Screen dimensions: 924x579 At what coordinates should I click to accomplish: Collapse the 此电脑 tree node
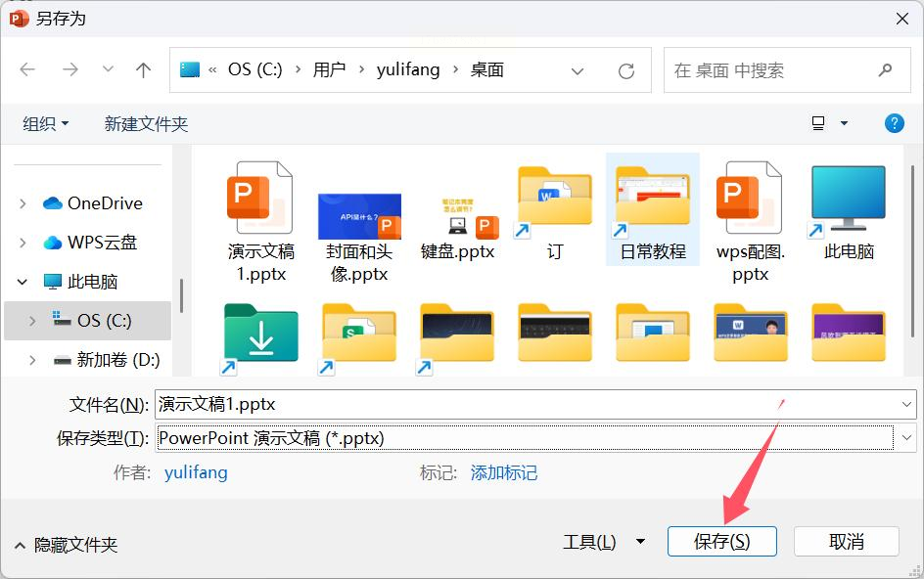tap(23, 282)
